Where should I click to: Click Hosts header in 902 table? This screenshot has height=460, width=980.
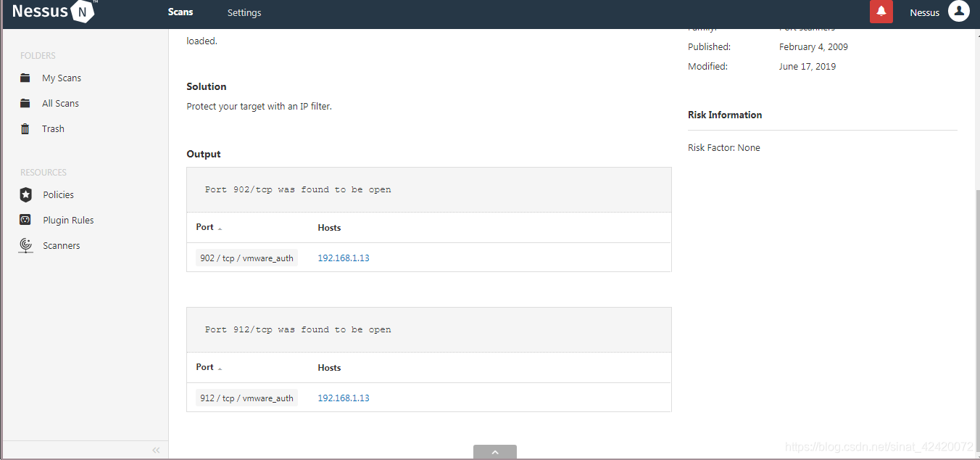(x=329, y=227)
